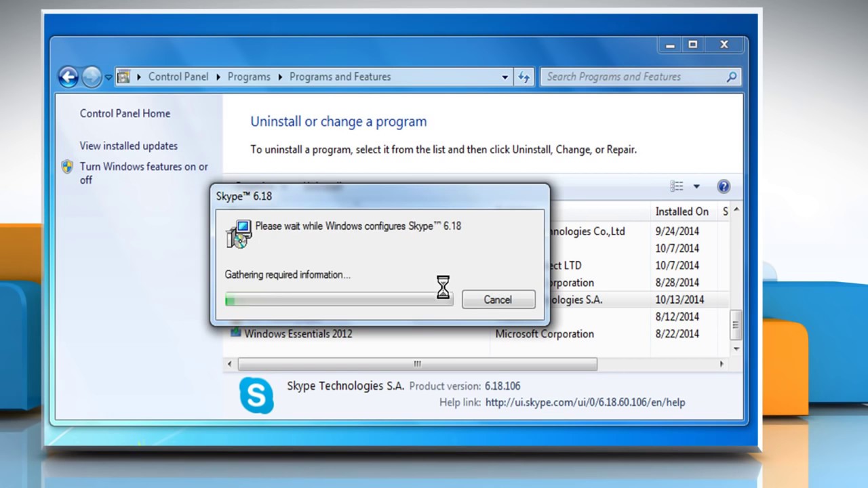Image resolution: width=868 pixels, height=488 pixels.
Task: Click the Control Panel address bar icon
Action: pos(123,77)
